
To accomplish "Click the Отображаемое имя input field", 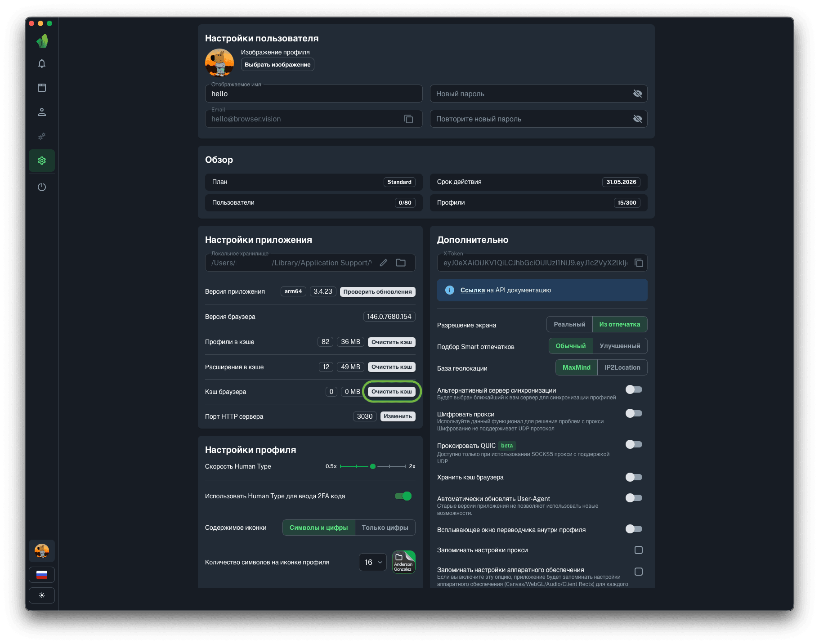I will [313, 94].
